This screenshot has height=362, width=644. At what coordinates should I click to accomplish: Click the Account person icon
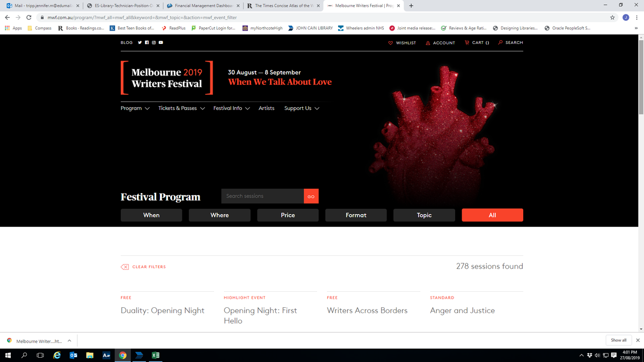[428, 43]
